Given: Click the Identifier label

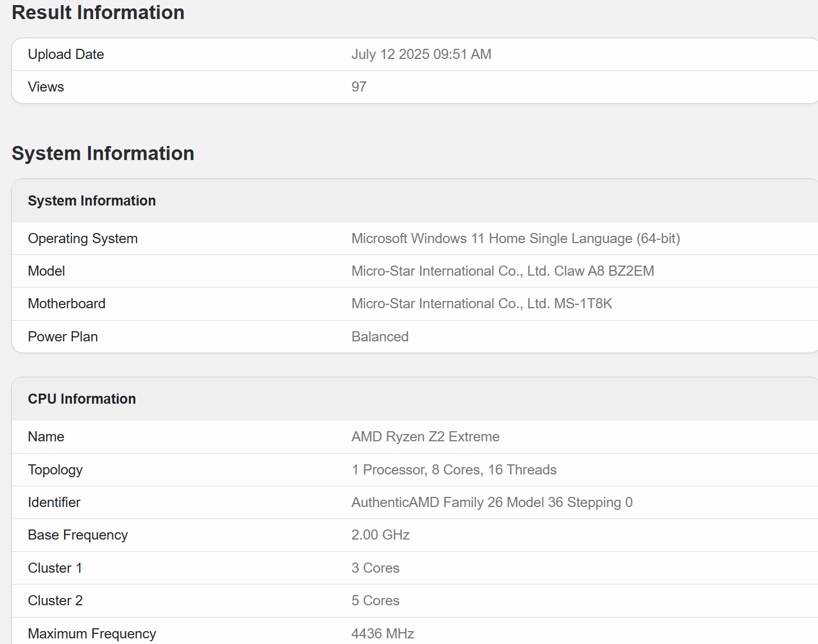Looking at the screenshot, I should click(54, 503).
